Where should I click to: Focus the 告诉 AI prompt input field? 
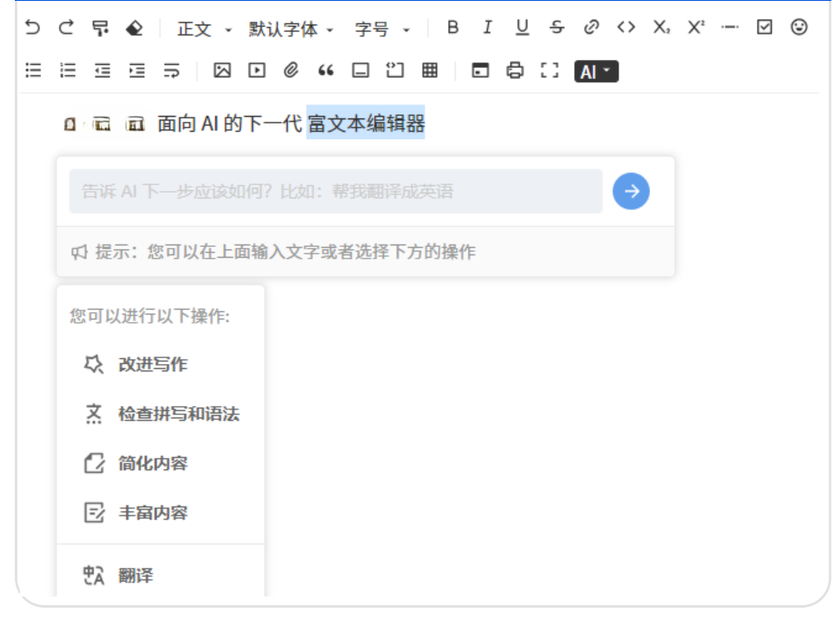click(x=336, y=191)
